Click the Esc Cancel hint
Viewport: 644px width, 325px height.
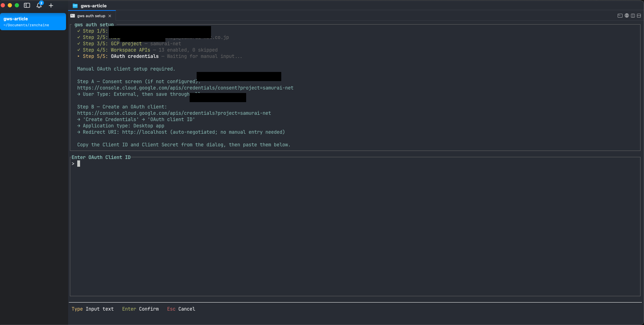181,309
